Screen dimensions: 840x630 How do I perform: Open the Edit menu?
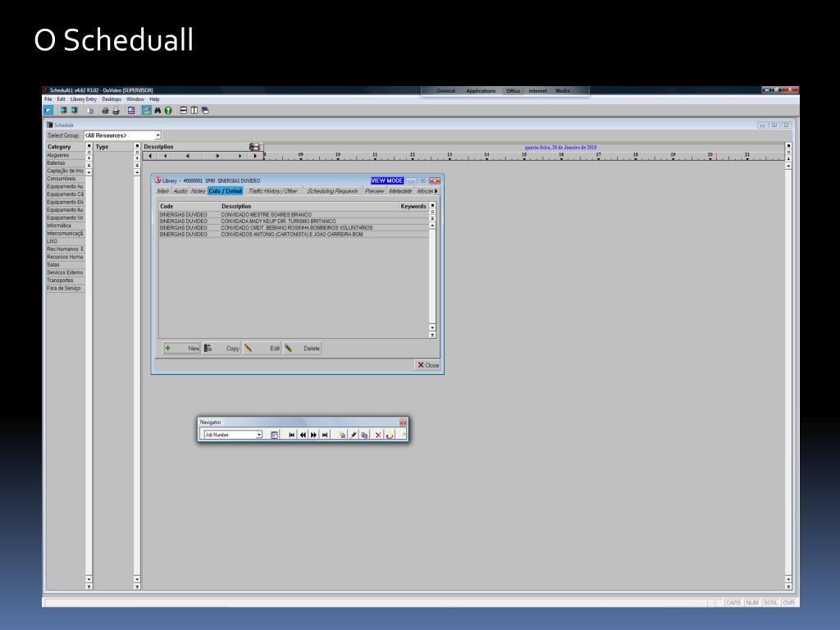pyautogui.click(x=61, y=99)
